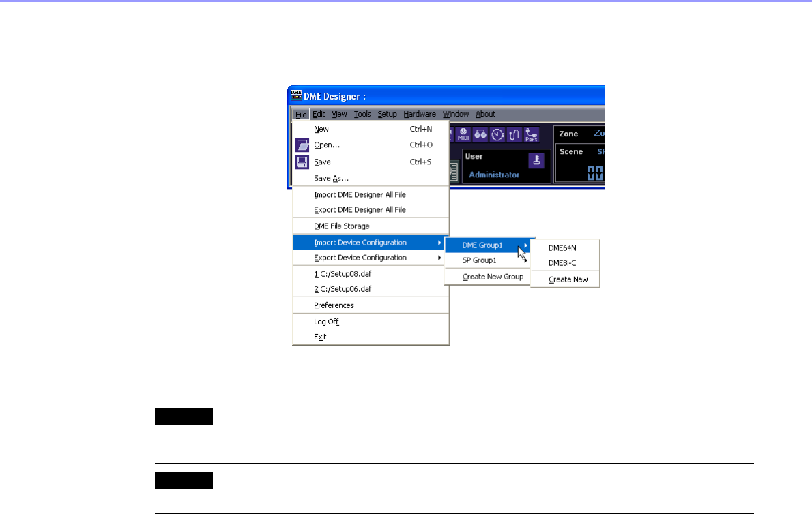
Task: Open DME File Storage entry
Action: click(x=371, y=226)
